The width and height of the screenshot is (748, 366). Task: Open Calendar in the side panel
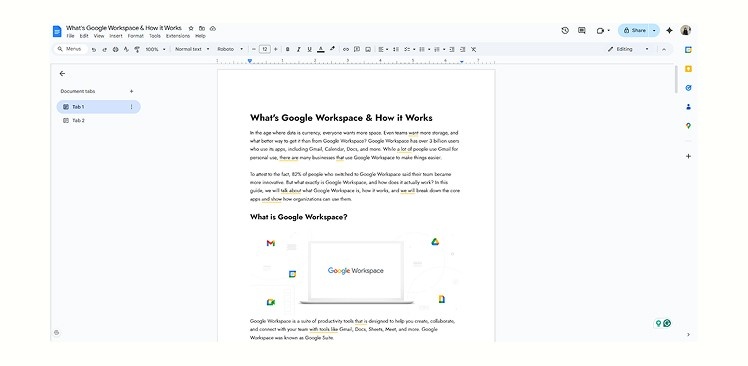pos(688,50)
